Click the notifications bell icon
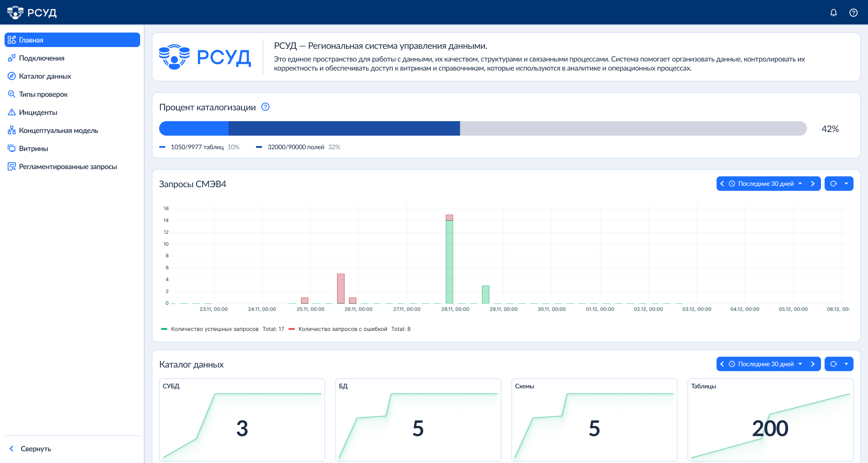This screenshot has width=868, height=463. [833, 13]
